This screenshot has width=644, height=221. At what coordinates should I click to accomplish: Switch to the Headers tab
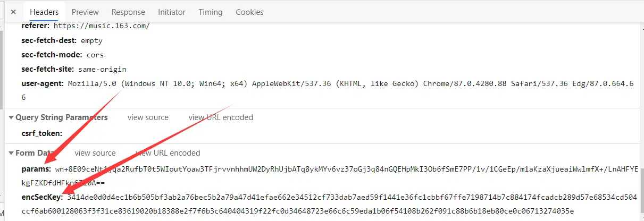pyautogui.click(x=44, y=12)
